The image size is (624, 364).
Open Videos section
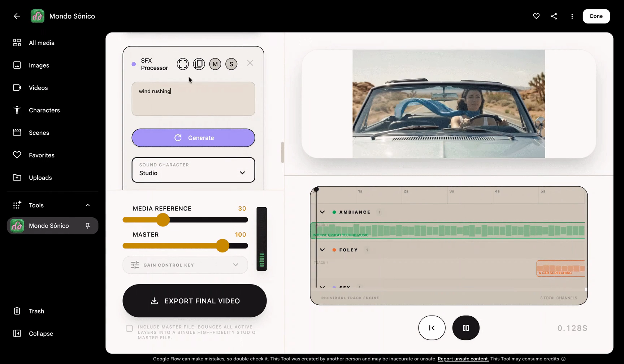52,88
